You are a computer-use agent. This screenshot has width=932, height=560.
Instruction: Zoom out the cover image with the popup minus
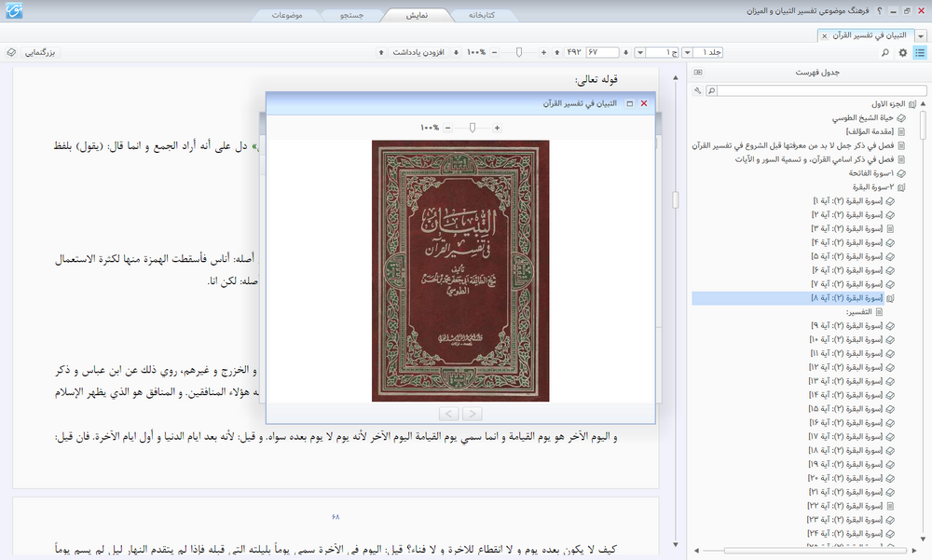click(447, 128)
